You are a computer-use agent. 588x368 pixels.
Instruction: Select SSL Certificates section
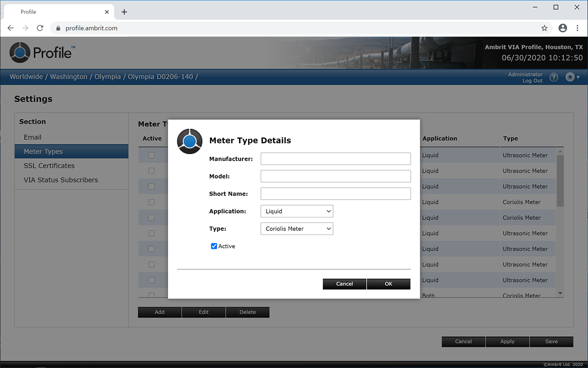coord(49,166)
